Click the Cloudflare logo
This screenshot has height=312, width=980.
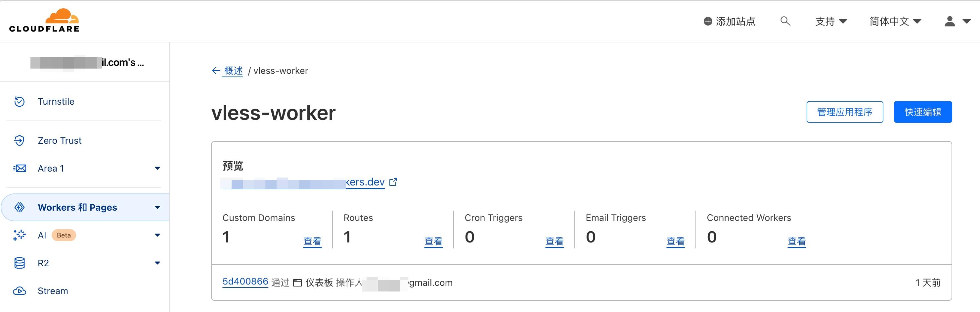(44, 20)
